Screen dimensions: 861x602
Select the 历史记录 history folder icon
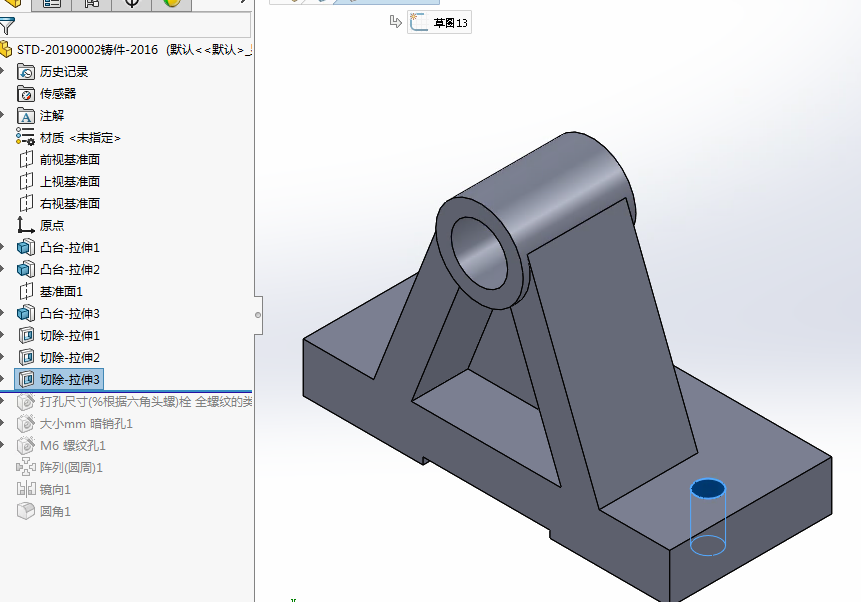click(x=26, y=71)
